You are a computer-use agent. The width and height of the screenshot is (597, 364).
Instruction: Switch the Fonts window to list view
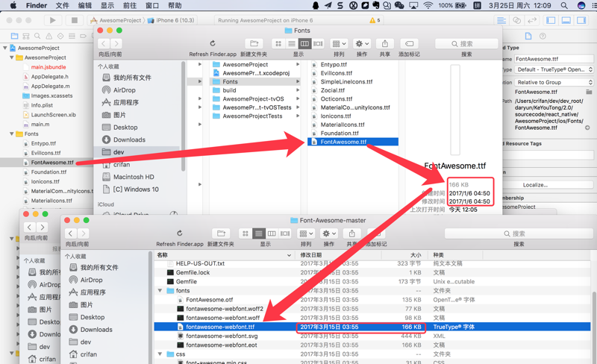[291, 43]
